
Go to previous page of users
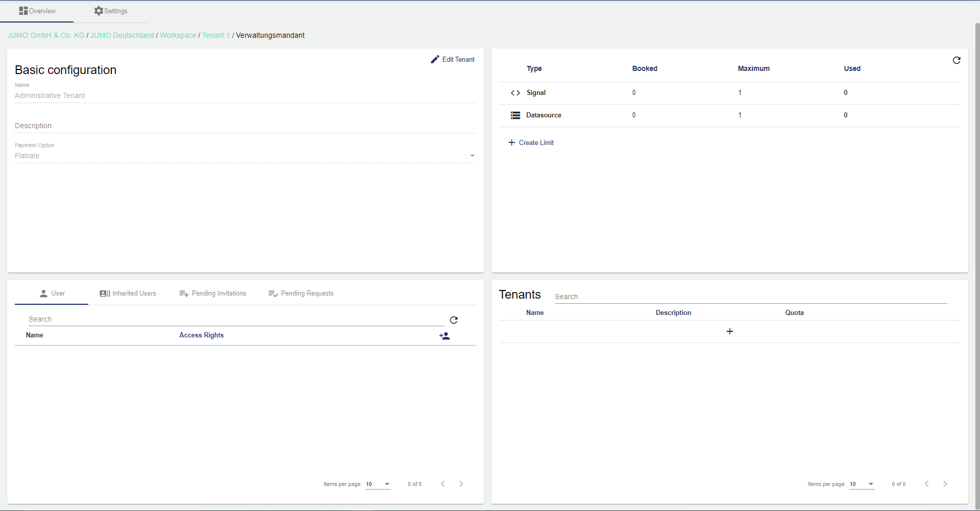pyautogui.click(x=443, y=484)
